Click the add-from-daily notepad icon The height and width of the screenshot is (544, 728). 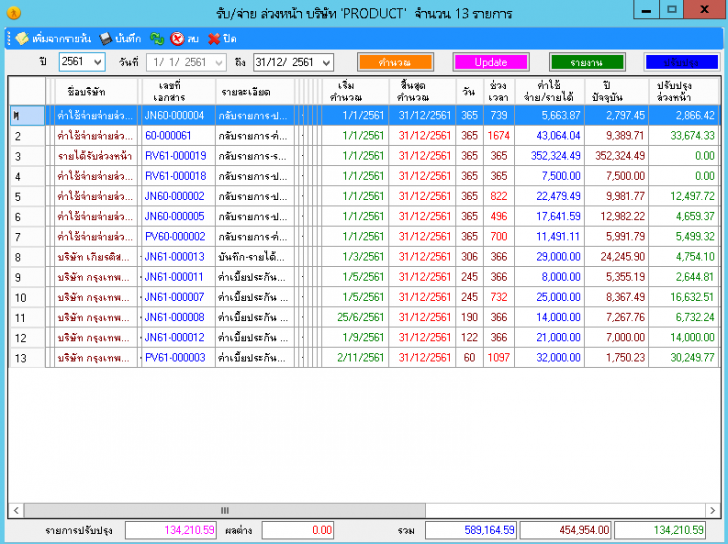click(21, 39)
